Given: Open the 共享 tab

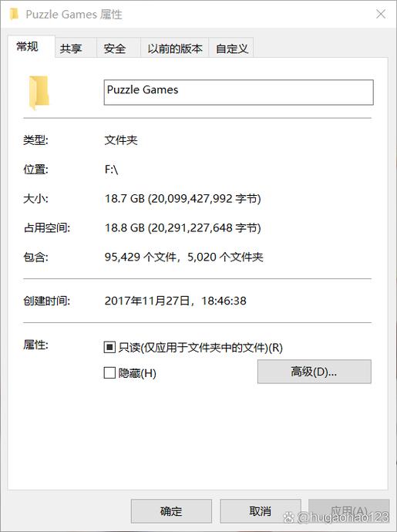Looking at the screenshot, I should click(76, 48).
